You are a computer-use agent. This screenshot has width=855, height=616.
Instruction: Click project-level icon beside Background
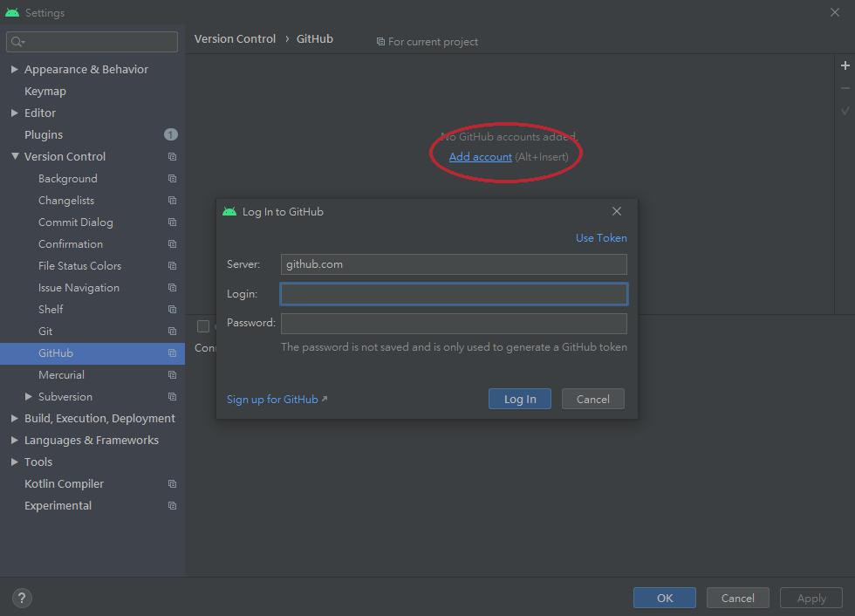(x=172, y=178)
